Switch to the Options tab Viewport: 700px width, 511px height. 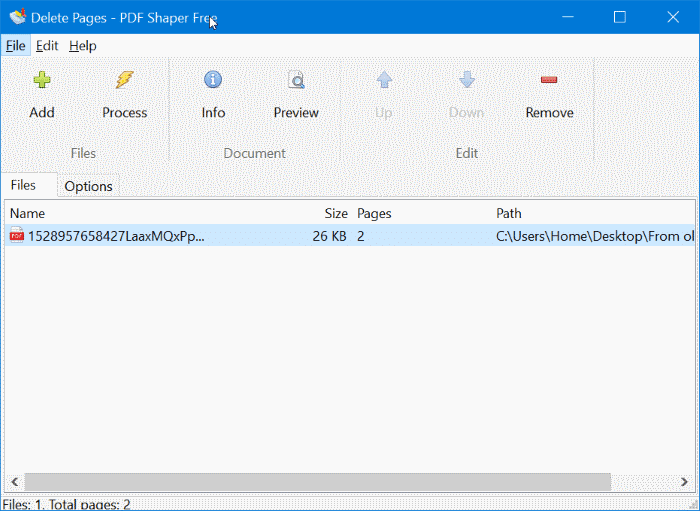click(88, 186)
